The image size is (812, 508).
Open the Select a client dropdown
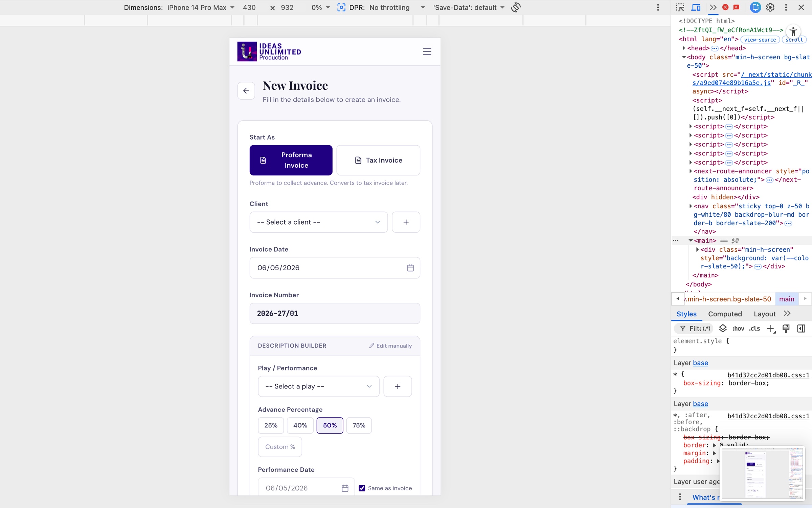[318, 222]
